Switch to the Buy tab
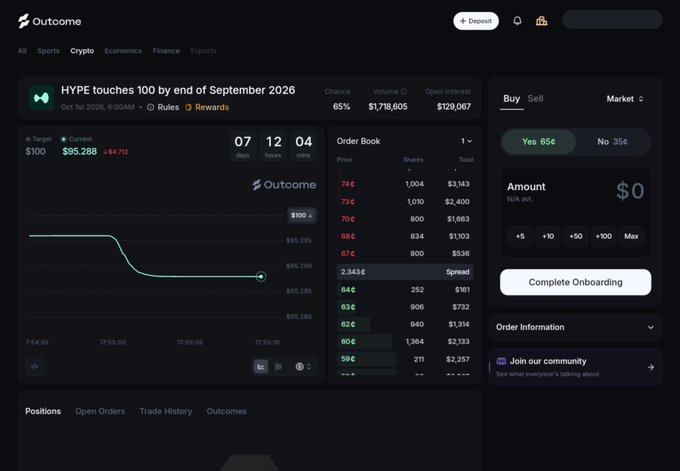The height and width of the screenshot is (471, 680). pos(511,99)
